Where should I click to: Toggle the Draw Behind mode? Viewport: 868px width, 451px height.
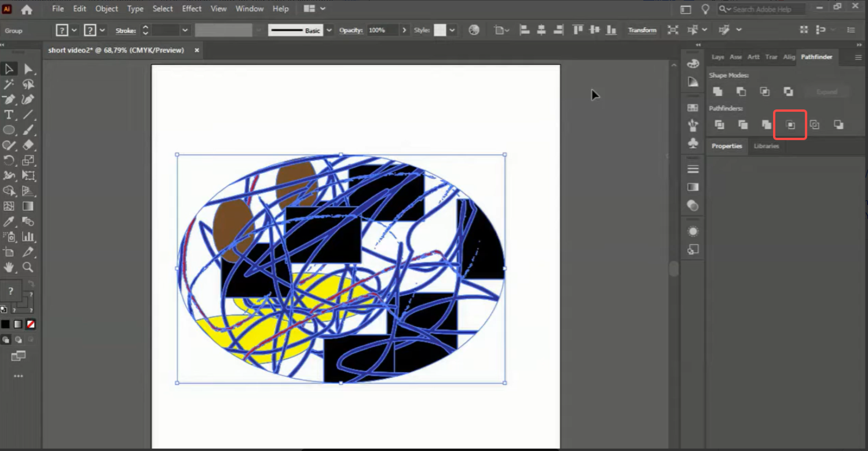pos(19,340)
